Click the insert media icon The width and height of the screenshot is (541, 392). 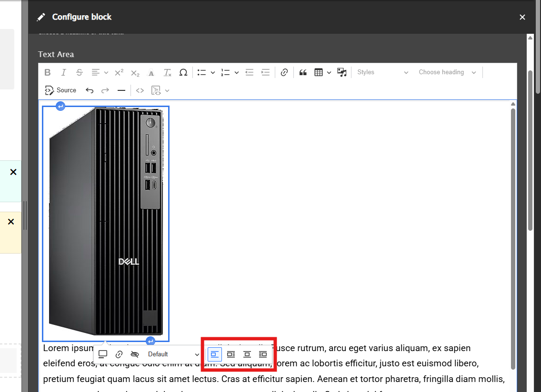(341, 72)
